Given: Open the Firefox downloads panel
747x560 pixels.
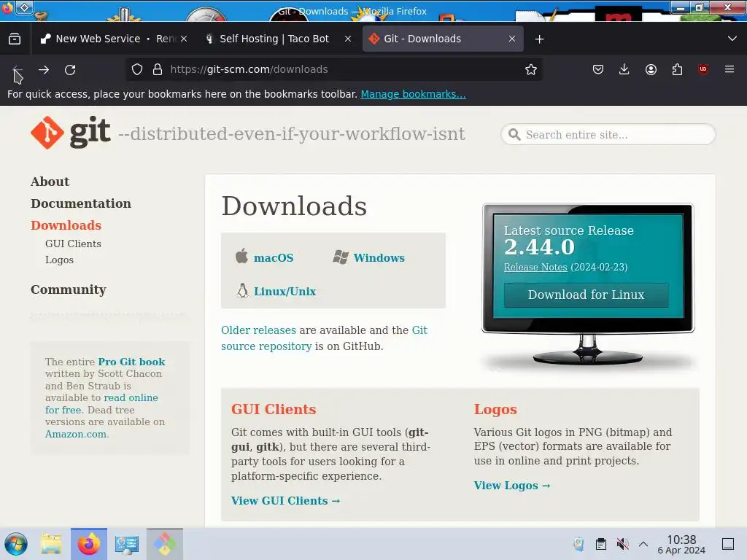Looking at the screenshot, I should [624, 69].
